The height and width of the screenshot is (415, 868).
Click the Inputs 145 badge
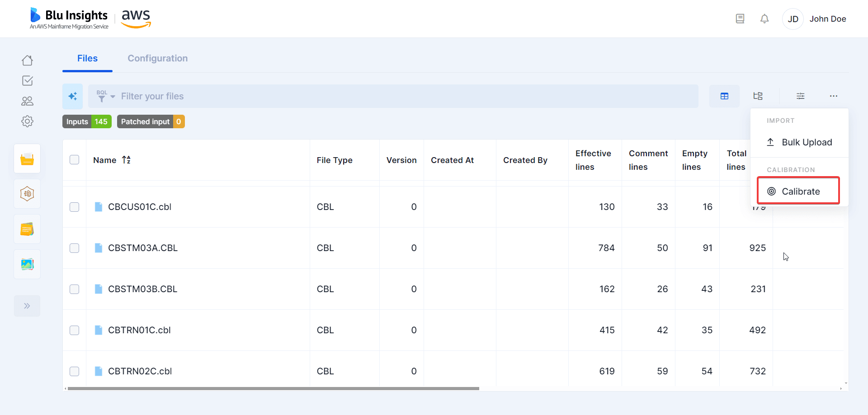[87, 121]
